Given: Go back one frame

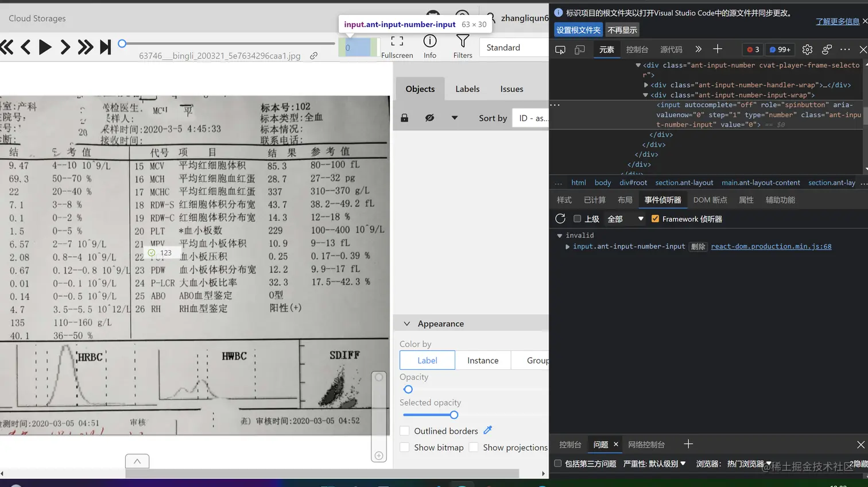Looking at the screenshot, I should 25,47.
